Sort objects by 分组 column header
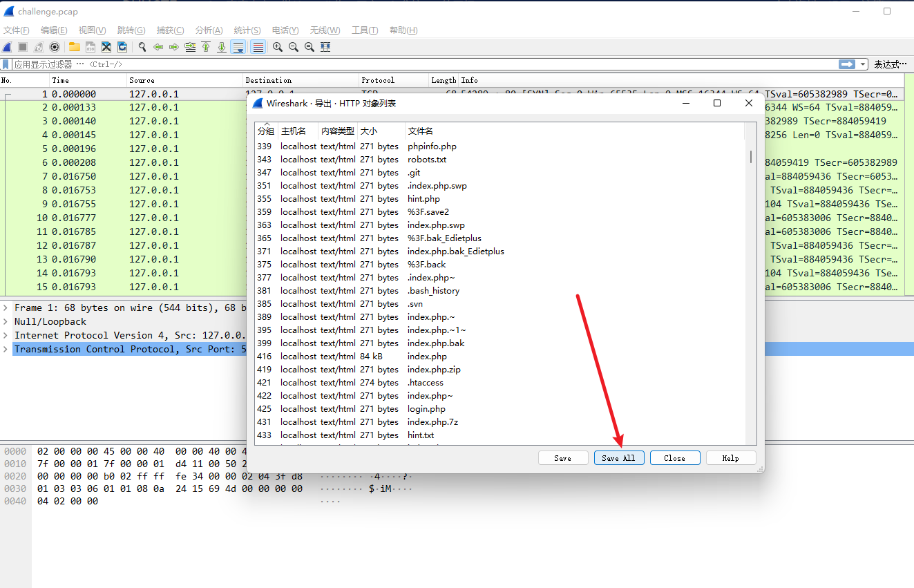This screenshot has width=914, height=588. coord(267,131)
